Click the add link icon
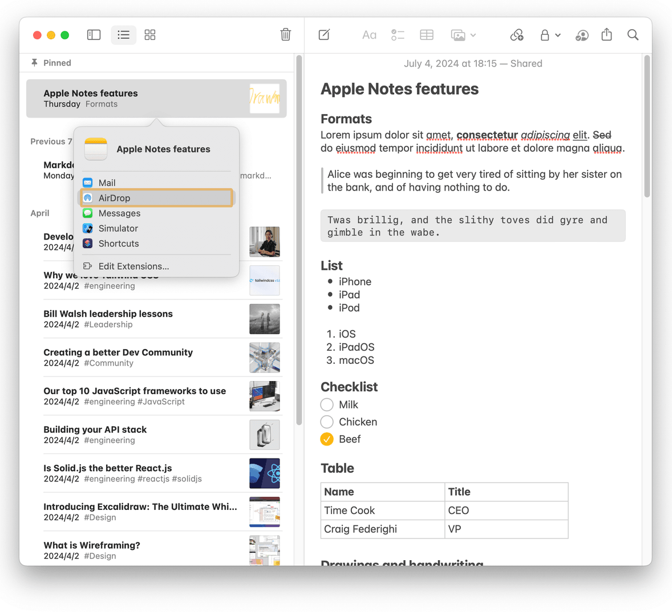This screenshot has height=616, width=672. tap(517, 35)
